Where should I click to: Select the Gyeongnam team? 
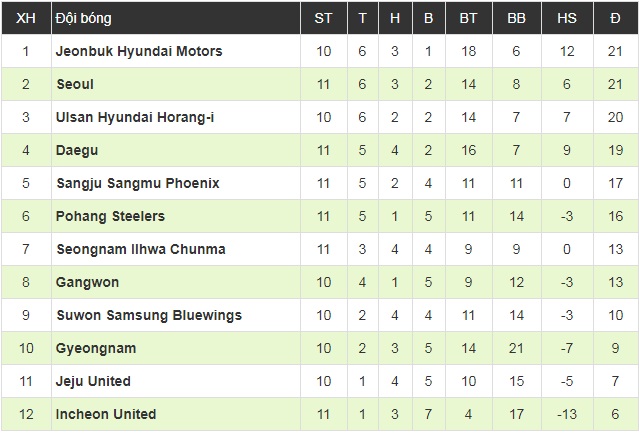tap(96, 348)
